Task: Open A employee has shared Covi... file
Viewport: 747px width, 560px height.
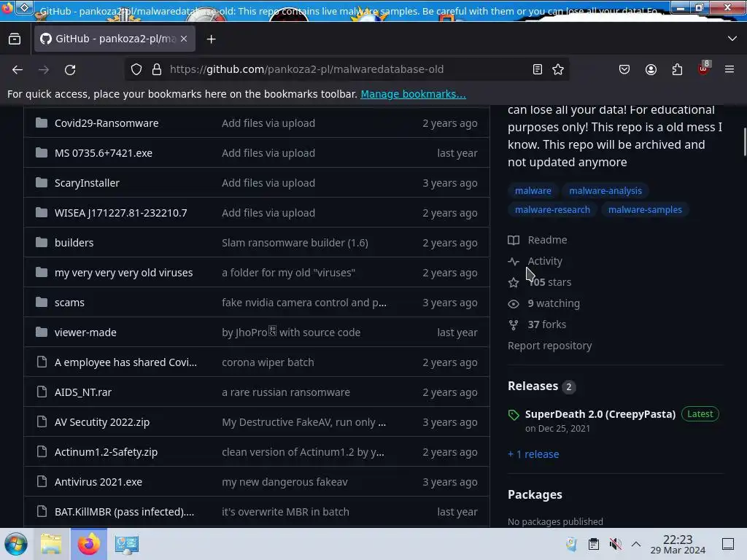Action: click(x=125, y=362)
